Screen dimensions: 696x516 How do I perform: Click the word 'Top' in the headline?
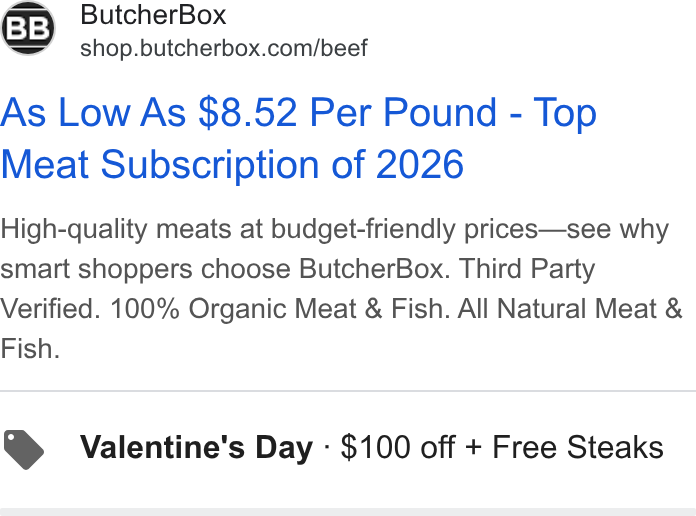[565, 113]
